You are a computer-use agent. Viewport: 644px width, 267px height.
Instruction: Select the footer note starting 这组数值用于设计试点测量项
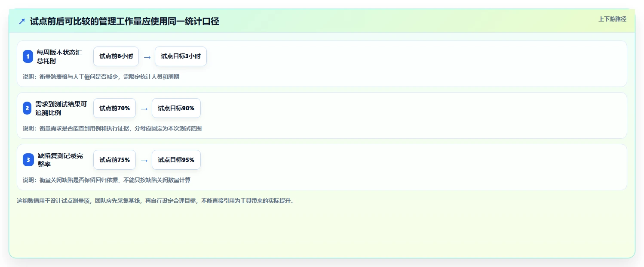coord(156,201)
